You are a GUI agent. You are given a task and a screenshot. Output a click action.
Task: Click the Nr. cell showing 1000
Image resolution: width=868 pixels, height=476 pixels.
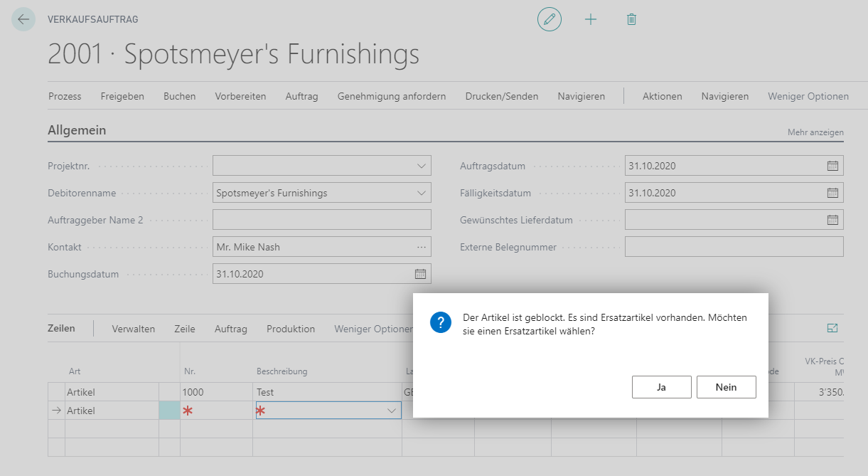point(216,392)
